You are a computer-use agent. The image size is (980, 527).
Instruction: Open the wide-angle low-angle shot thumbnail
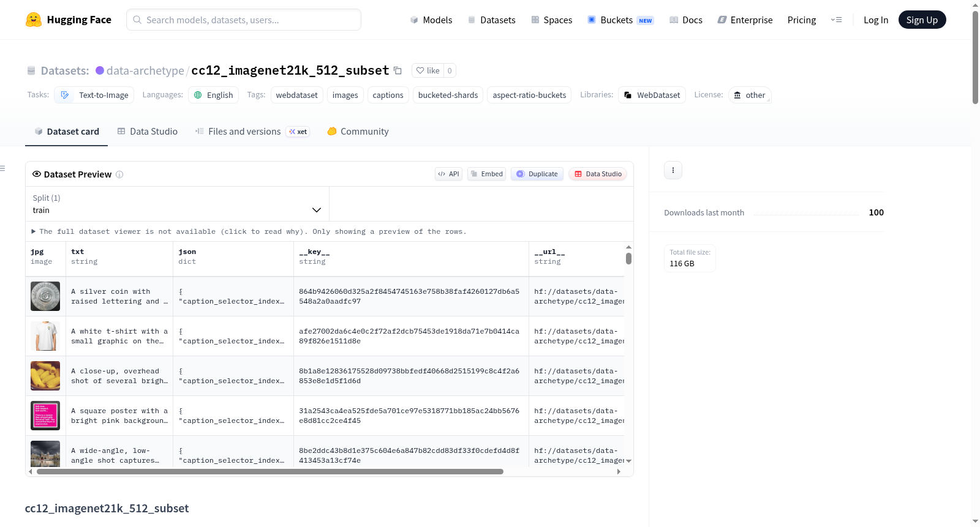pyautogui.click(x=45, y=454)
